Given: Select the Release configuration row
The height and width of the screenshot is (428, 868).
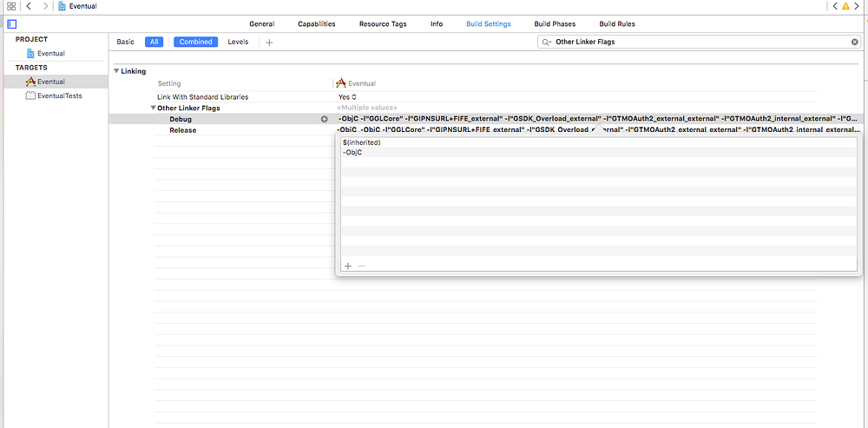Looking at the screenshot, I should [182, 130].
